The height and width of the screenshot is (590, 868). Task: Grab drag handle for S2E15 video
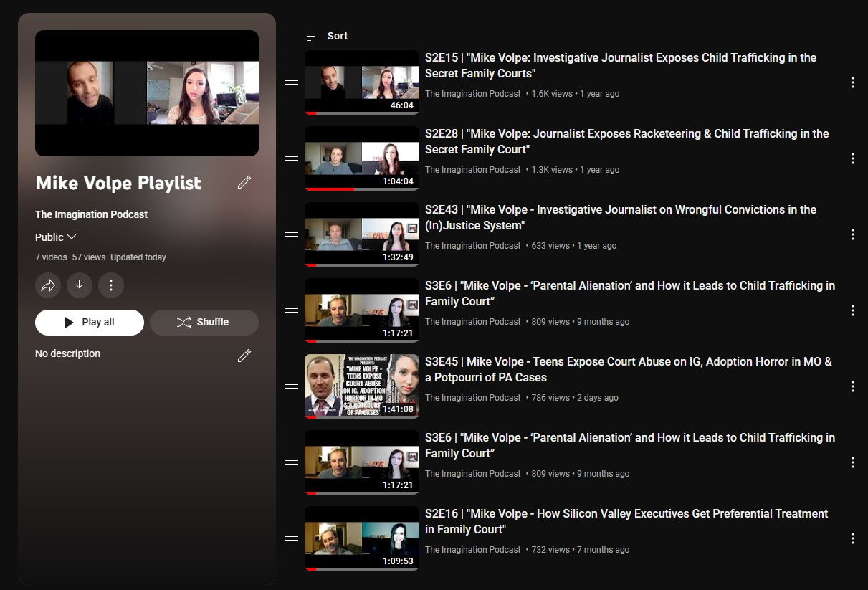pos(292,82)
